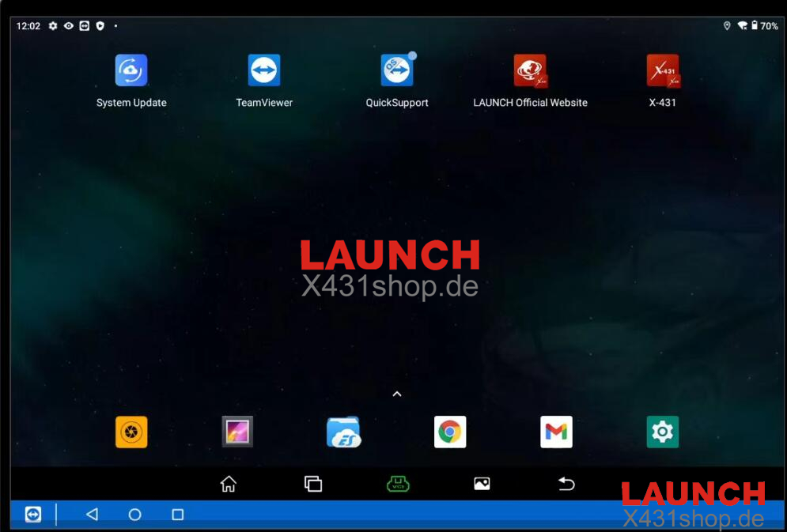The height and width of the screenshot is (532, 787).
Task: Open the QuickSupport app
Action: point(397,71)
